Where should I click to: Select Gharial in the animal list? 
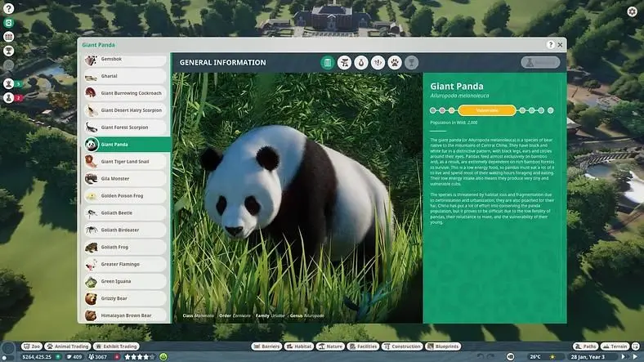click(x=125, y=76)
